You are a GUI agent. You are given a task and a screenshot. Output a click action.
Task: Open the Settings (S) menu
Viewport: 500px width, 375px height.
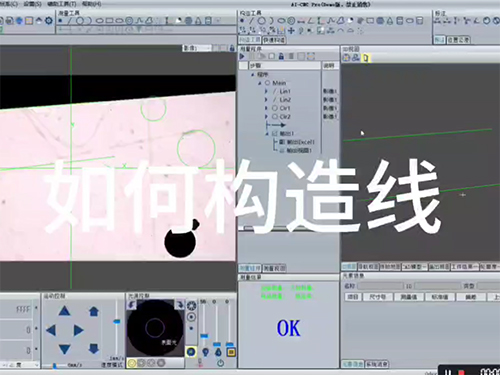click(x=32, y=4)
